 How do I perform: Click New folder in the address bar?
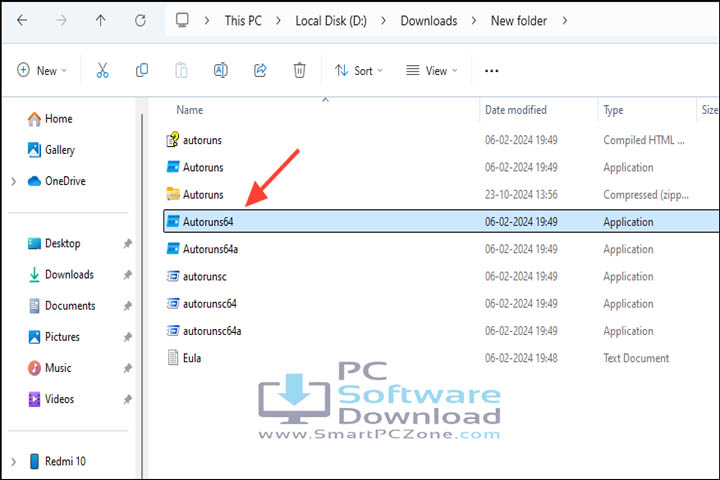click(519, 21)
